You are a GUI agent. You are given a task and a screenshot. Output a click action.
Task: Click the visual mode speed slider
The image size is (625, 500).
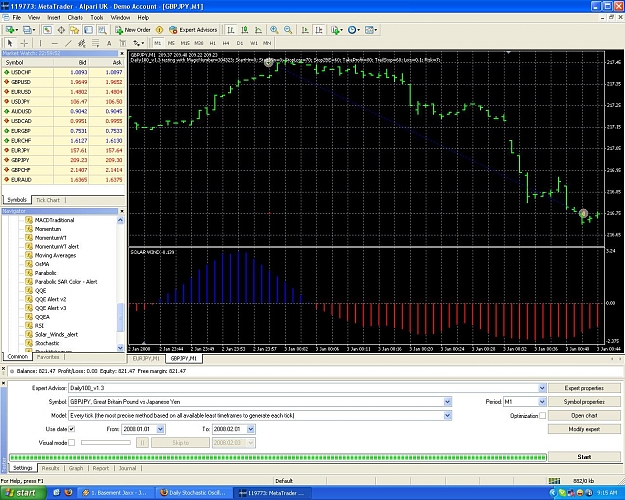106,443
